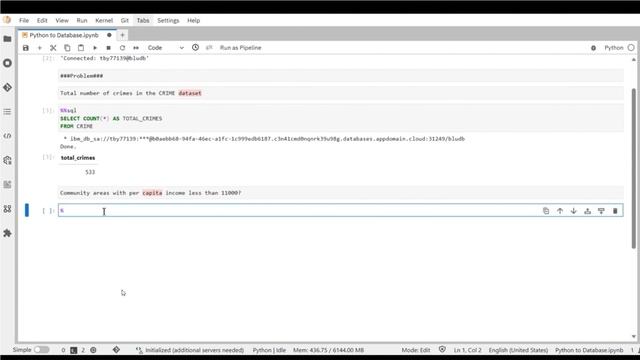640x360 pixels.
Task: Restart the kernel with the circular arrow icon
Action: [122, 48]
